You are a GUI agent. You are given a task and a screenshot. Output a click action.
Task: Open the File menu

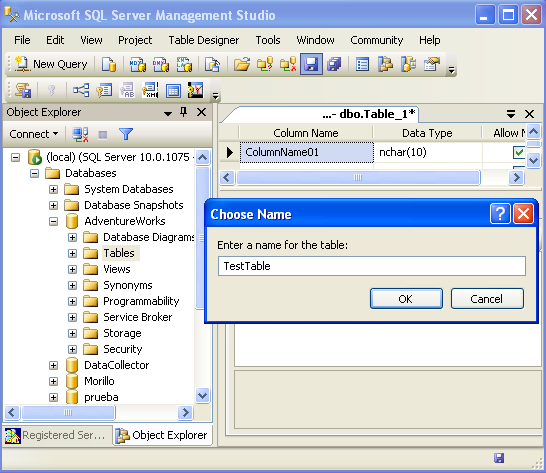(22, 40)
